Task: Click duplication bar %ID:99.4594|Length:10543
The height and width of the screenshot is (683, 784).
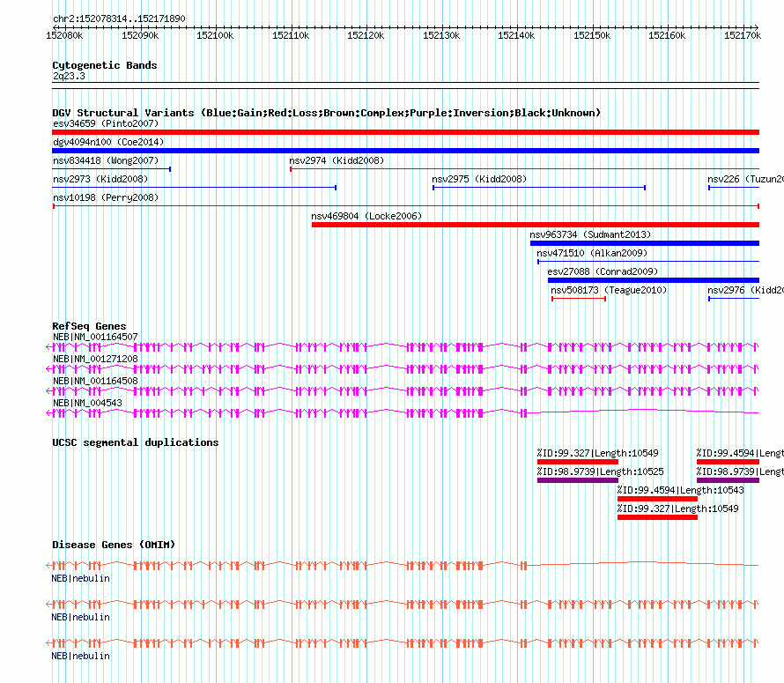Action: click(657, 499)
